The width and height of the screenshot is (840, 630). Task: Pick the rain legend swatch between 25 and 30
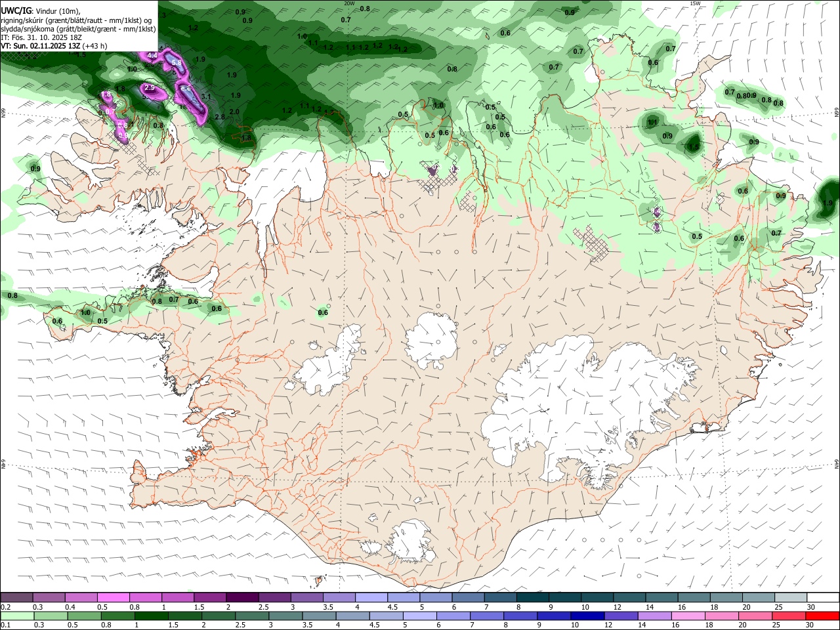[788, 616]
